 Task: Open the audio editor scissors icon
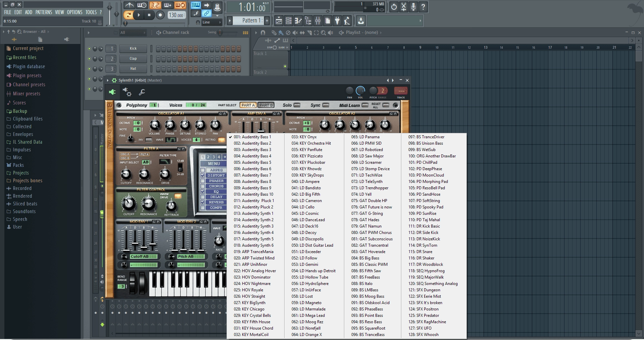[x=404, y=7]
